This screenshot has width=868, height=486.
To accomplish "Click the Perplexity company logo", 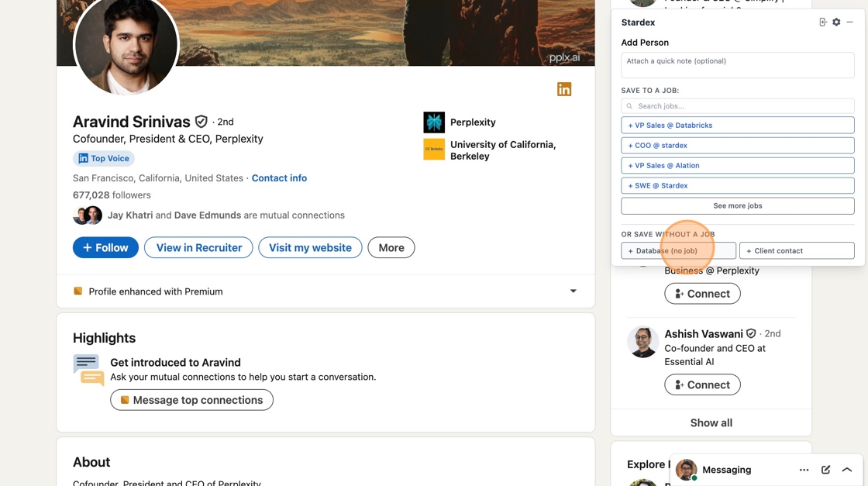I will 434,122.
